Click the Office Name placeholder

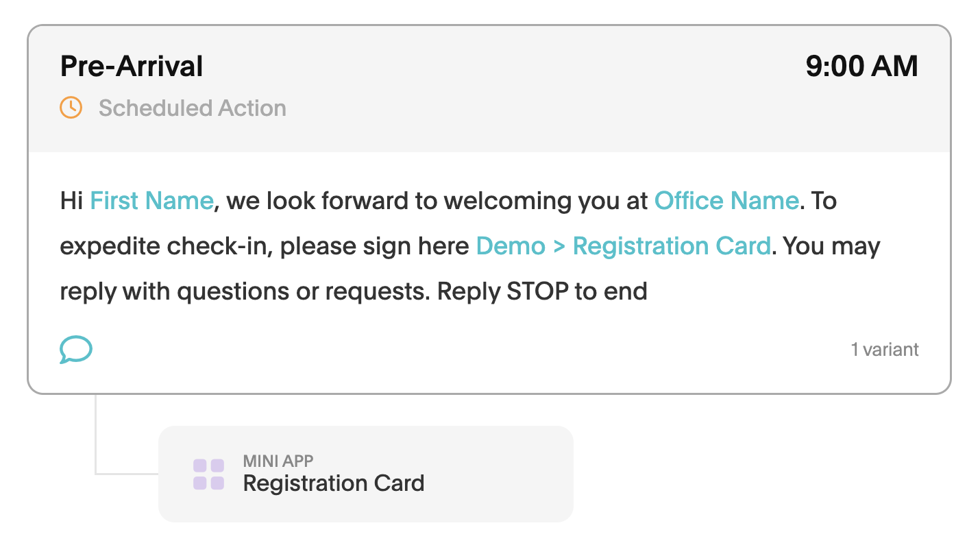[726, 201]
